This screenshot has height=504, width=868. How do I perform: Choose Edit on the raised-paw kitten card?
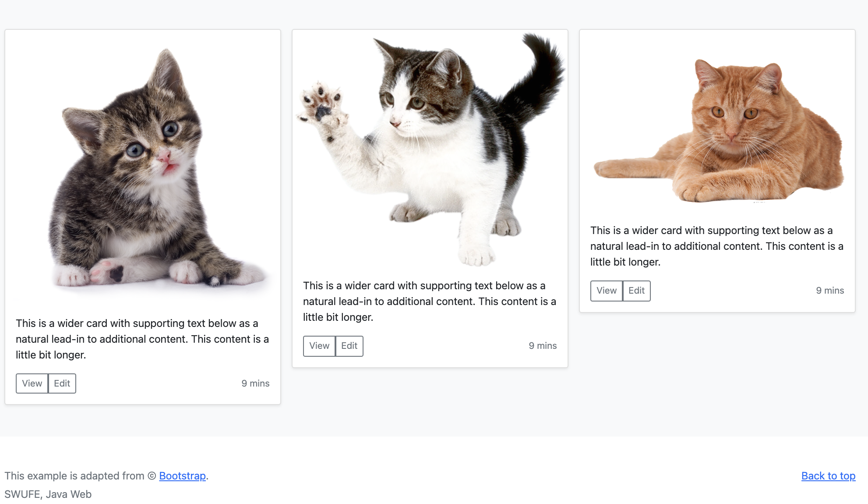pos(349,346)
